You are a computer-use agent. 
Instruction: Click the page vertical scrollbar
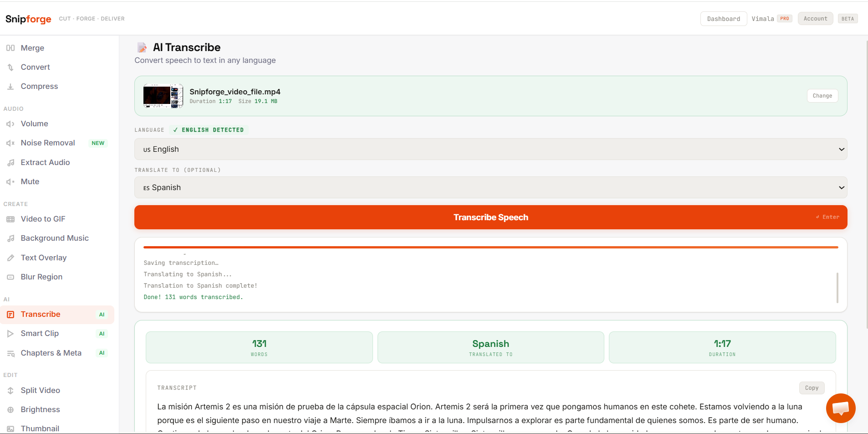pos(866,185)
